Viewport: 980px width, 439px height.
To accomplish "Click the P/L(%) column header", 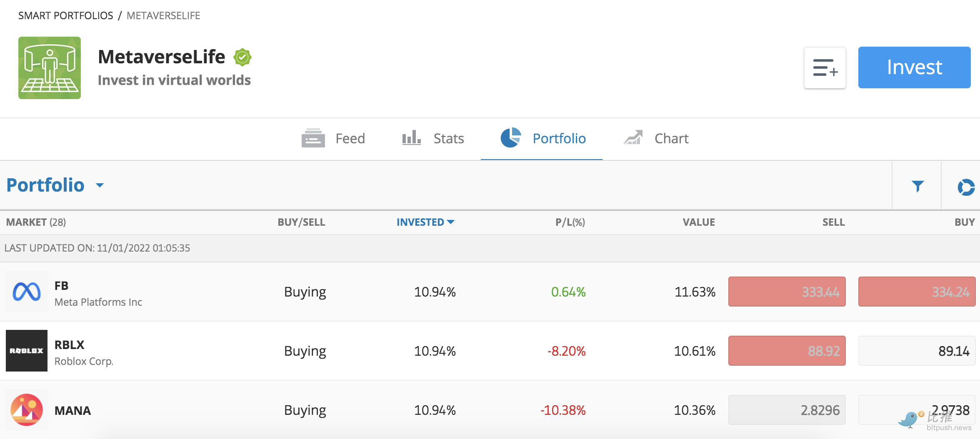I will 570,222.
